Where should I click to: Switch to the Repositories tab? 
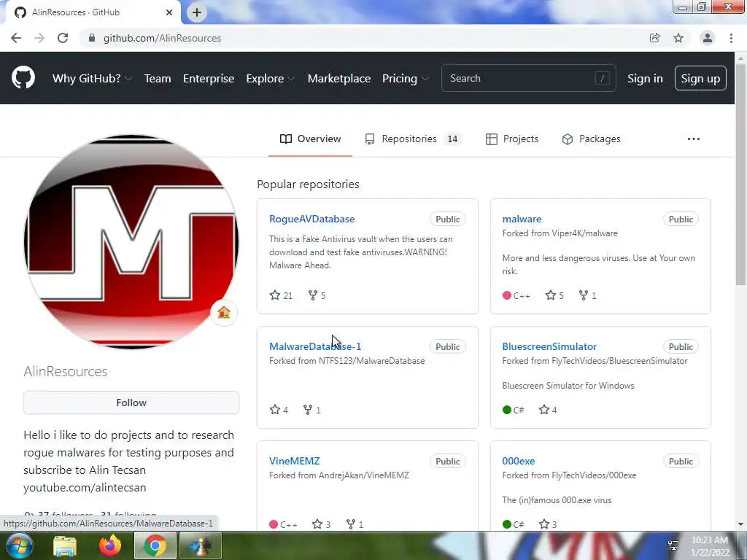click(x=413, y=139)
